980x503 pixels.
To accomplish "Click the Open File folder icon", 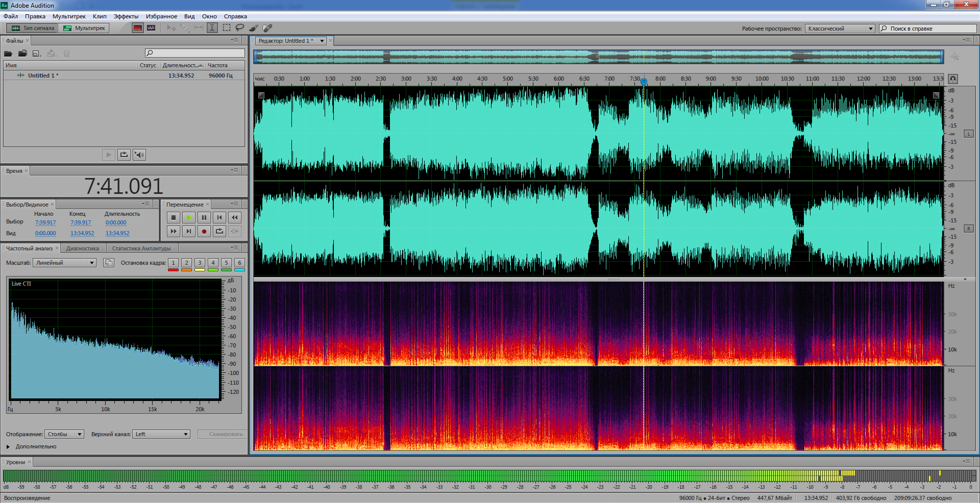I will tap(8, 54).
